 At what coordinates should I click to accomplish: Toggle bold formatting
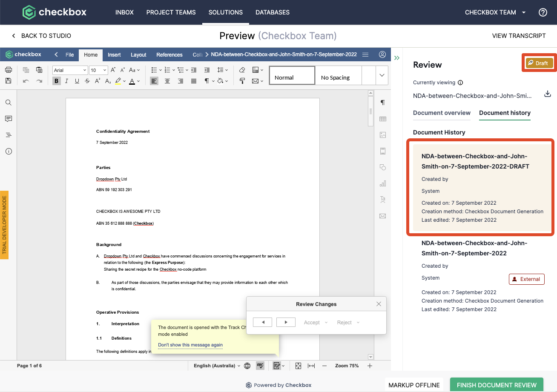click(x=57, y=81)
